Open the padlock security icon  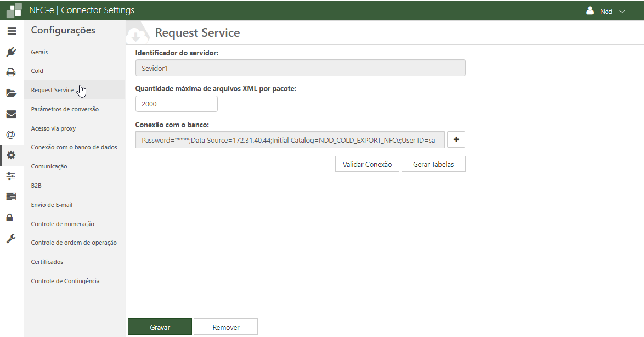pos(10,217)
